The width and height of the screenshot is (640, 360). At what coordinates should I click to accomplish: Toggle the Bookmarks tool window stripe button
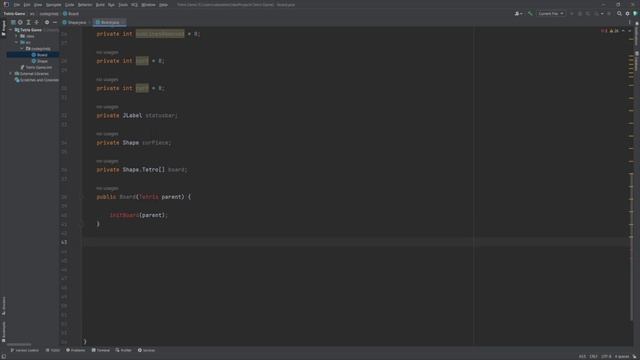pos(4,331)
